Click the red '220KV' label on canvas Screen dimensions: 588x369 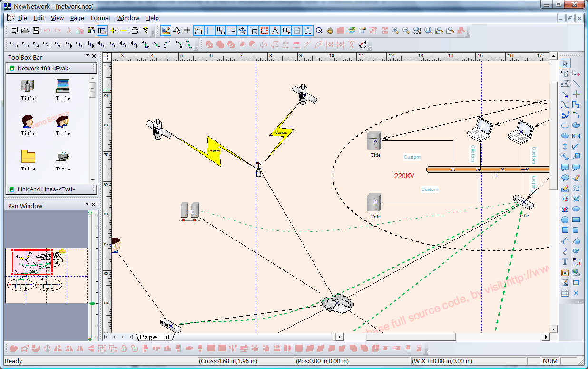point(404,176)
